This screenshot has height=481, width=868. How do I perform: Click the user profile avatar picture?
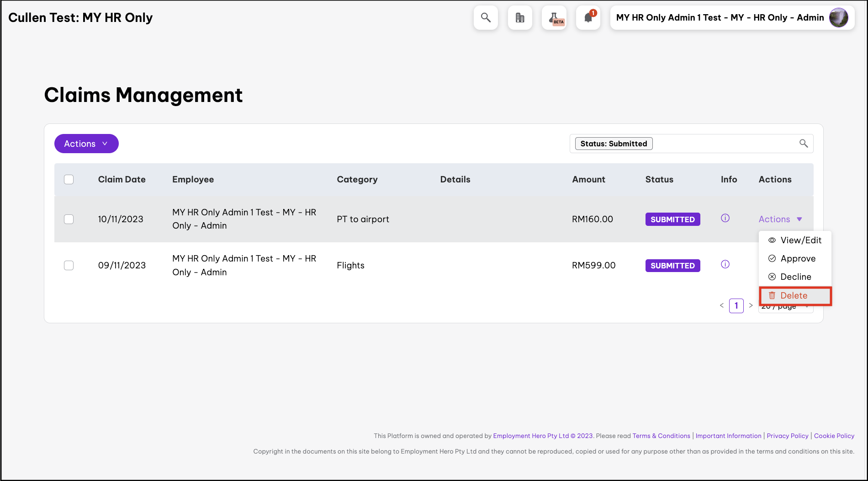[838, 18]
